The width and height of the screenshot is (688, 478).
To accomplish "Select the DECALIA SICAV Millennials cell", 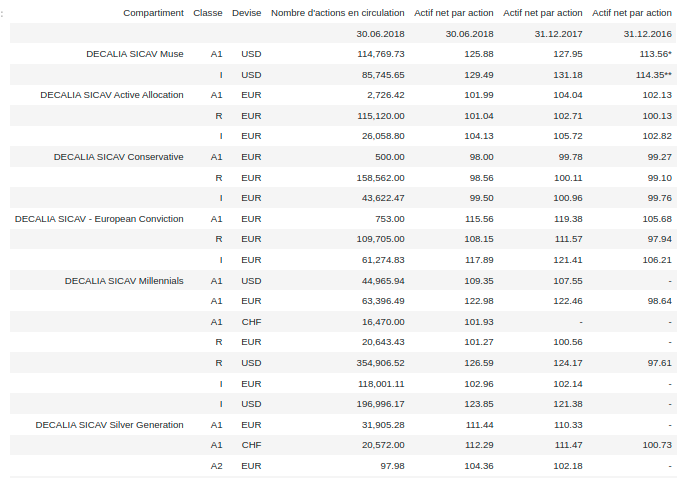I will 124,281.
